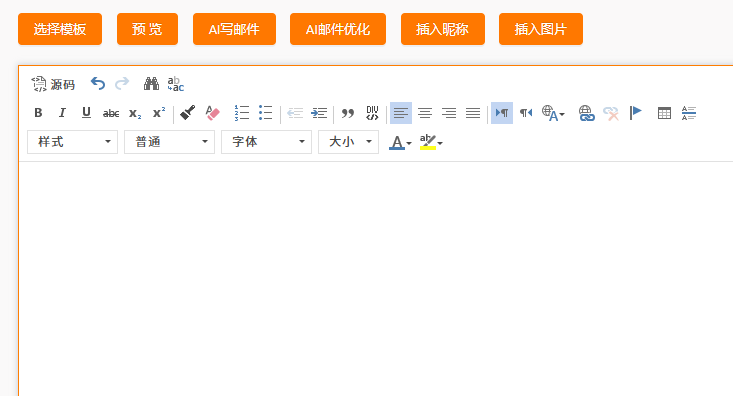Align text right
Screen dimensions: 733x396
pos(449,113)
